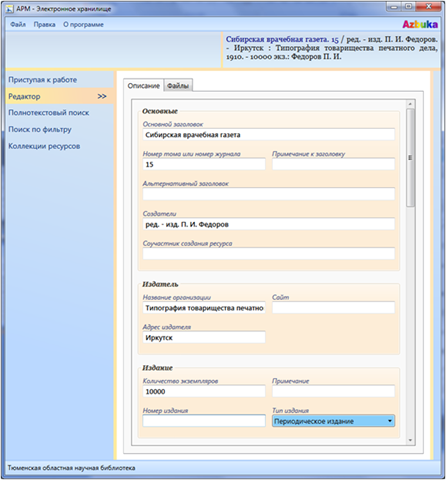Click the Адрес издателя field

coord(204,337)
